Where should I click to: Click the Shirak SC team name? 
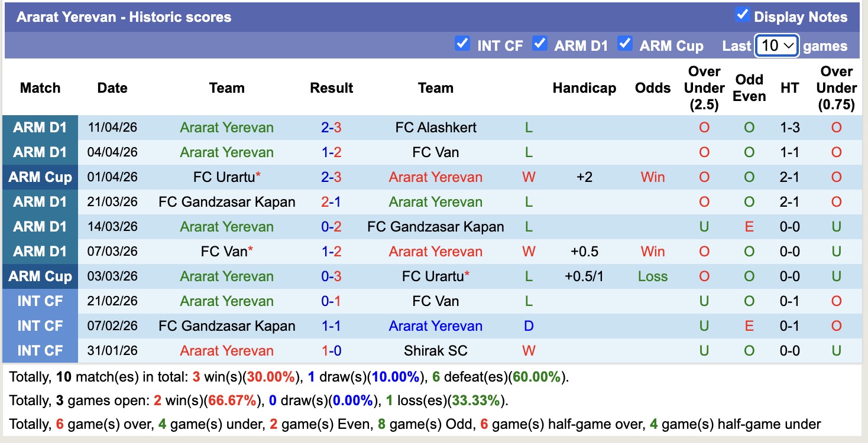(435, 350)
